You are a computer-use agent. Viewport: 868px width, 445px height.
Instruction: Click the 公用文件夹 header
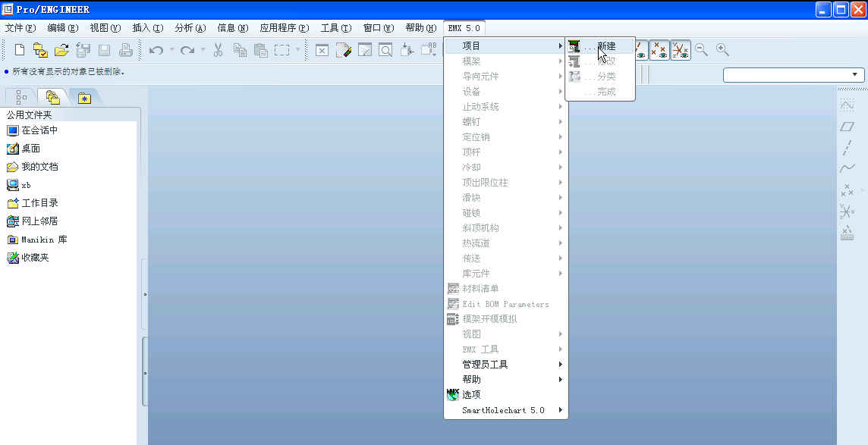(x=29, y=115)
